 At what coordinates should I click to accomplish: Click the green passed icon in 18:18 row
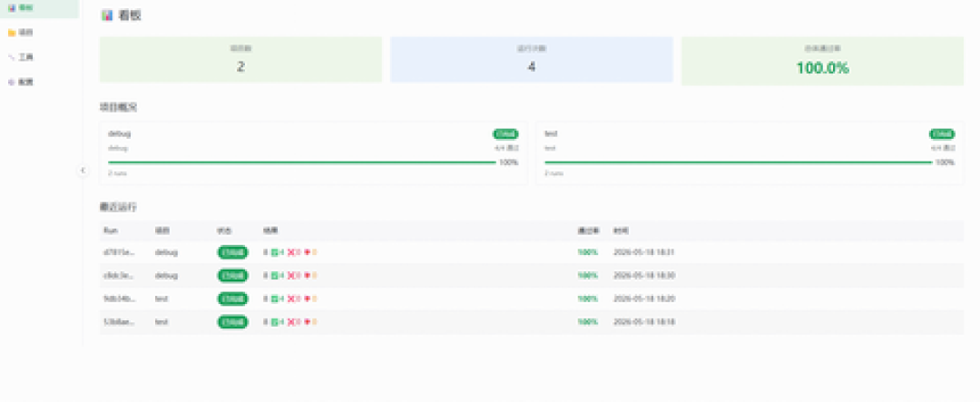[x=274, y=322]
